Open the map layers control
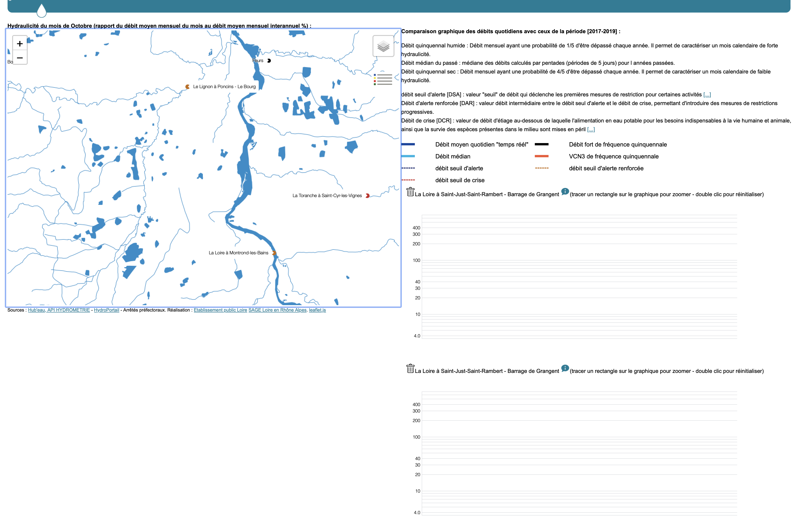Viewport: 799px width, 532px height. tap(383, 46)
